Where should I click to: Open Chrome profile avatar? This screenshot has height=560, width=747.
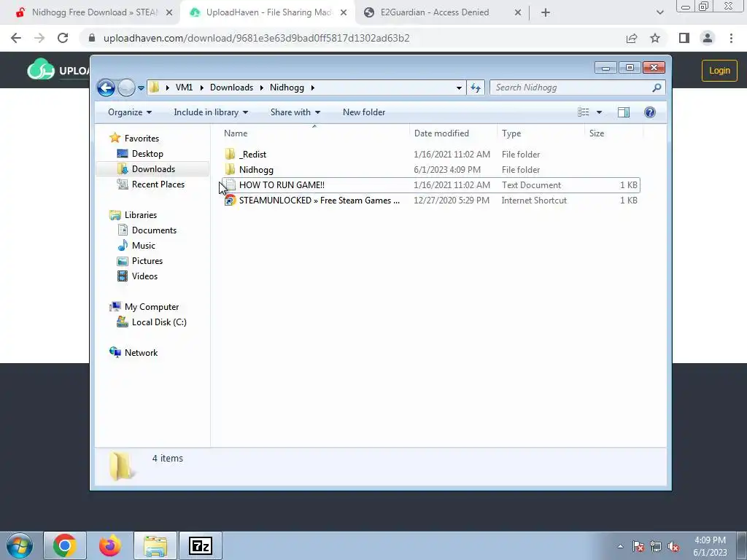tap(708, 38)
